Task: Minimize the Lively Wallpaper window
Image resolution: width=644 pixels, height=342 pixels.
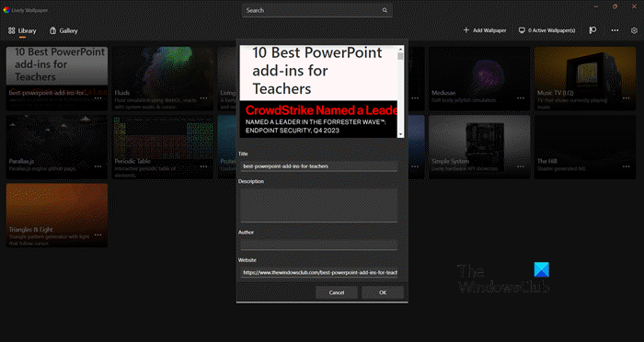Action: (x=596, y=6)
